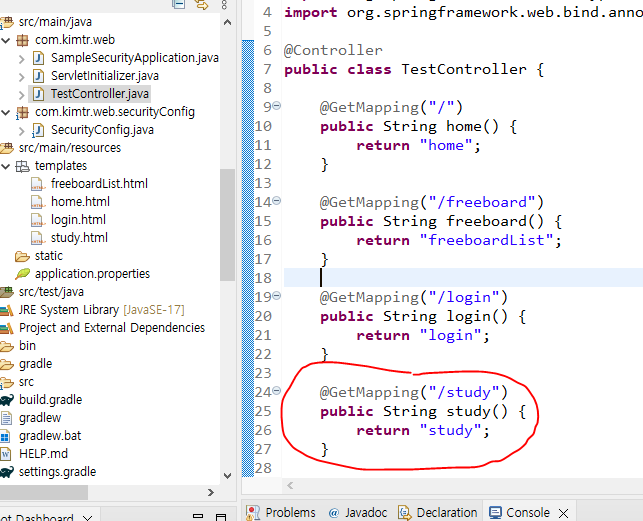Click the TestController class name in editor

pyautogui.click(x=464, y=69)
